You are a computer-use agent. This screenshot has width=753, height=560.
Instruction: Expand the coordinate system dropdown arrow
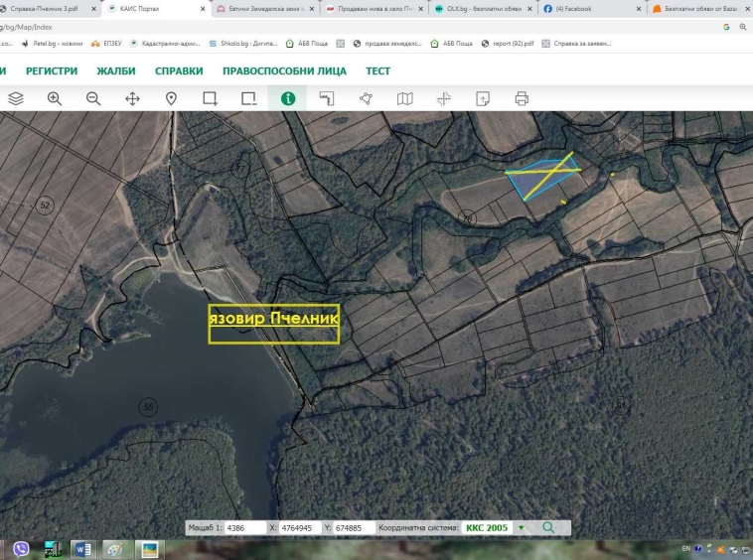click(x=521, y=527)
